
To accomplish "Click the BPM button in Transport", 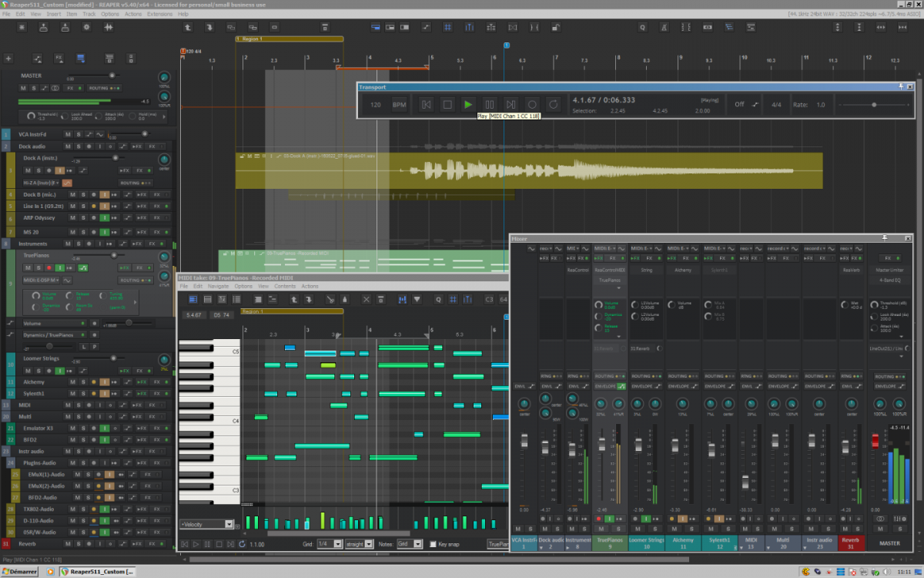I will (399, 104).
